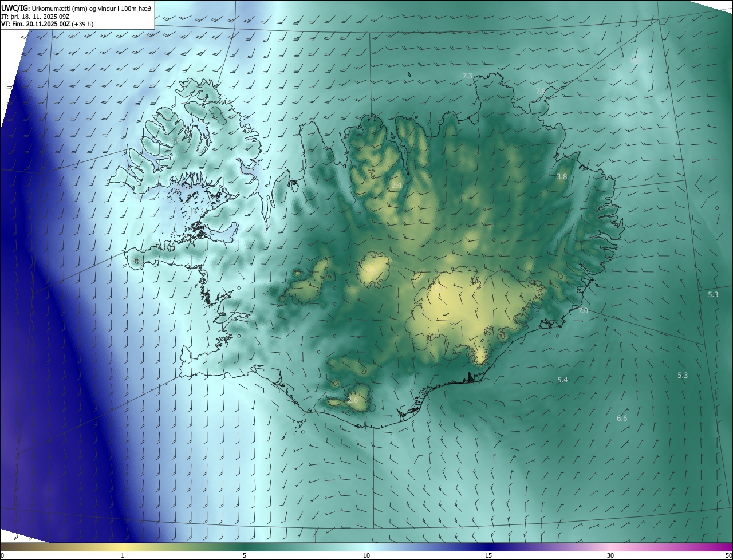Select the 'VT: Fim. 20.11.2025 00Z (+39 h)' line
This screenshot has width=733, height=560.
pos(47,24)
